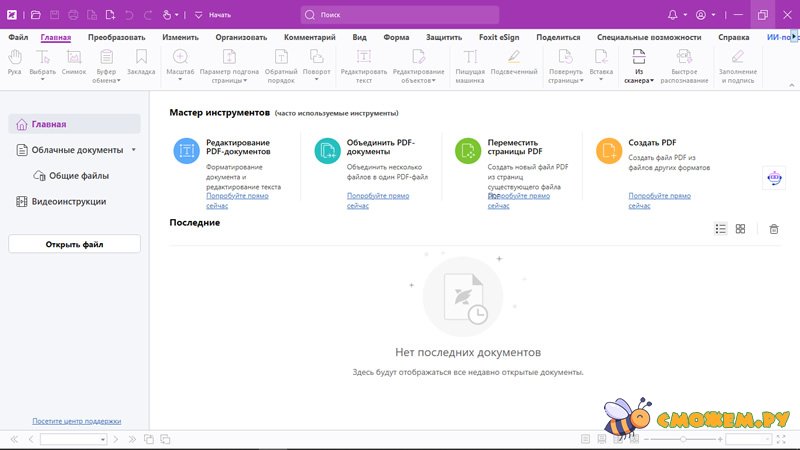Screen dimensions: 800x450
Task: Open the Edit PDF documents wizard icon
Action: [x=186, y=151]
